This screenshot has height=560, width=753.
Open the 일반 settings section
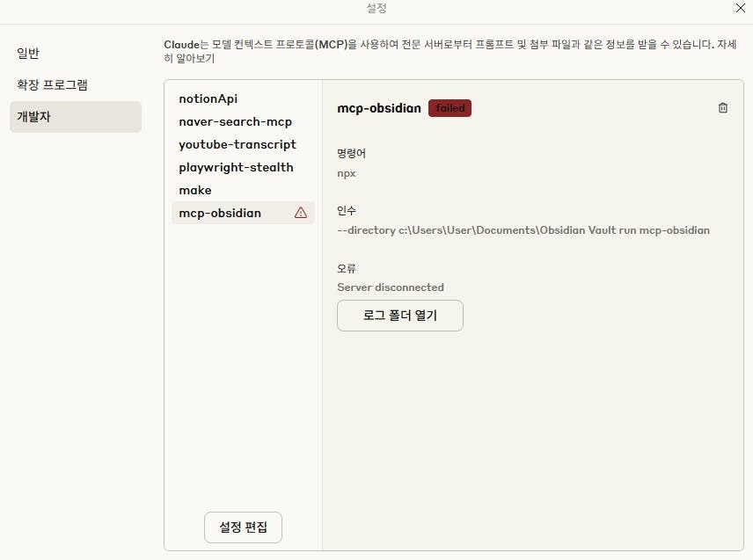(x=76, y=54)
